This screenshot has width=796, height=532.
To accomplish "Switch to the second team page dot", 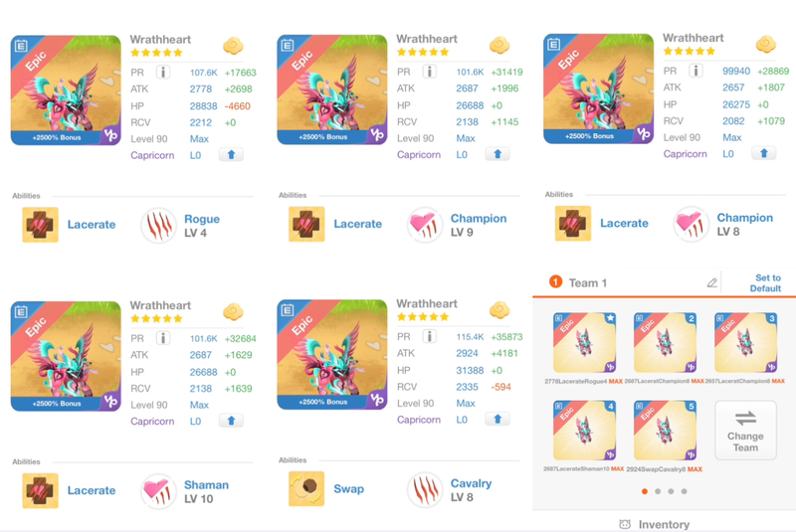I will (658, 491).
